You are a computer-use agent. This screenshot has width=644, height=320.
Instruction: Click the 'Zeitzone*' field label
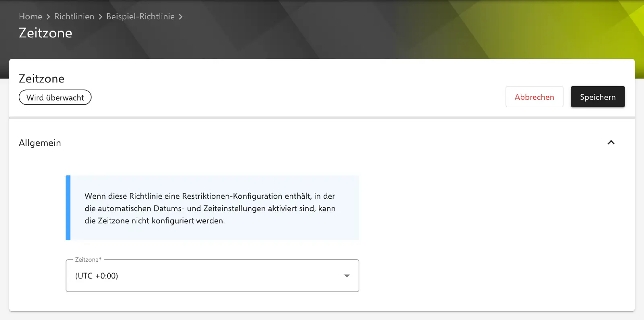point(88,260)
